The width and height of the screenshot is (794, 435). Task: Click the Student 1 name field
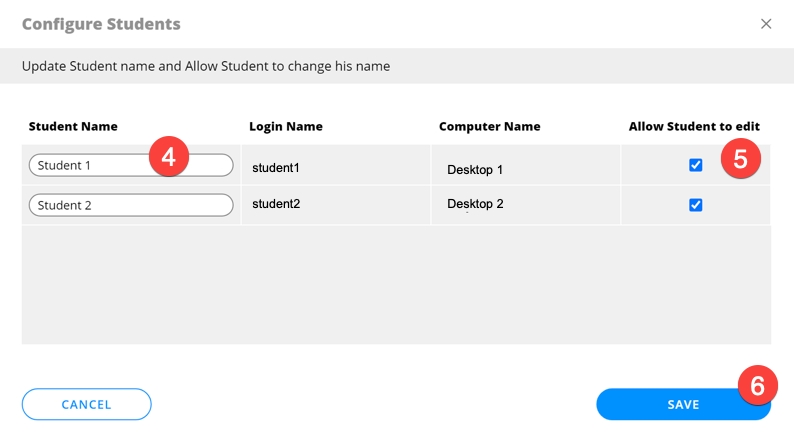[90, 165]
